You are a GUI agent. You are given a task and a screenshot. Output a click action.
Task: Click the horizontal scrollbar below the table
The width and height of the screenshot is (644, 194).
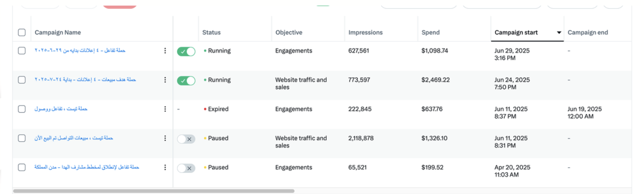point(154,191)
